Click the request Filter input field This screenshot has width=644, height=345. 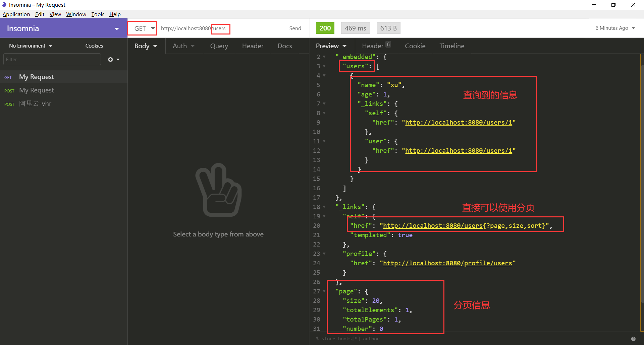click(x=52, y=60)
